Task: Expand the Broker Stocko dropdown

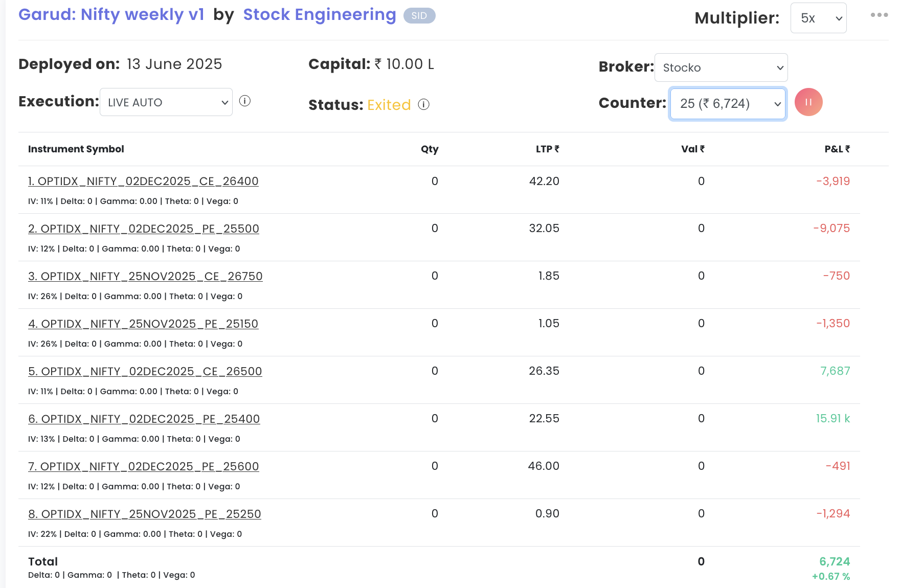Action: [721, 67]
